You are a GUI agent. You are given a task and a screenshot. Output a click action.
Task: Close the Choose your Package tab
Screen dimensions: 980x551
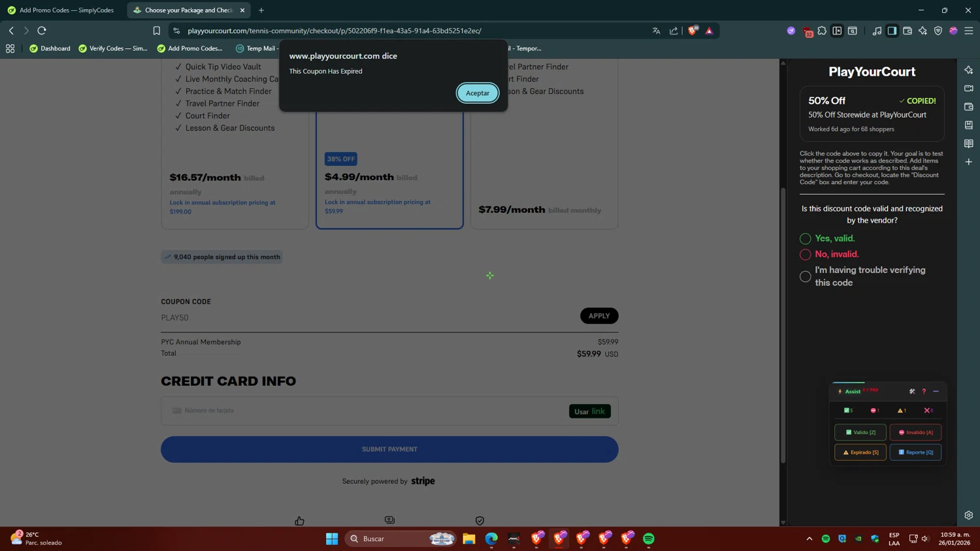point(242,10)
